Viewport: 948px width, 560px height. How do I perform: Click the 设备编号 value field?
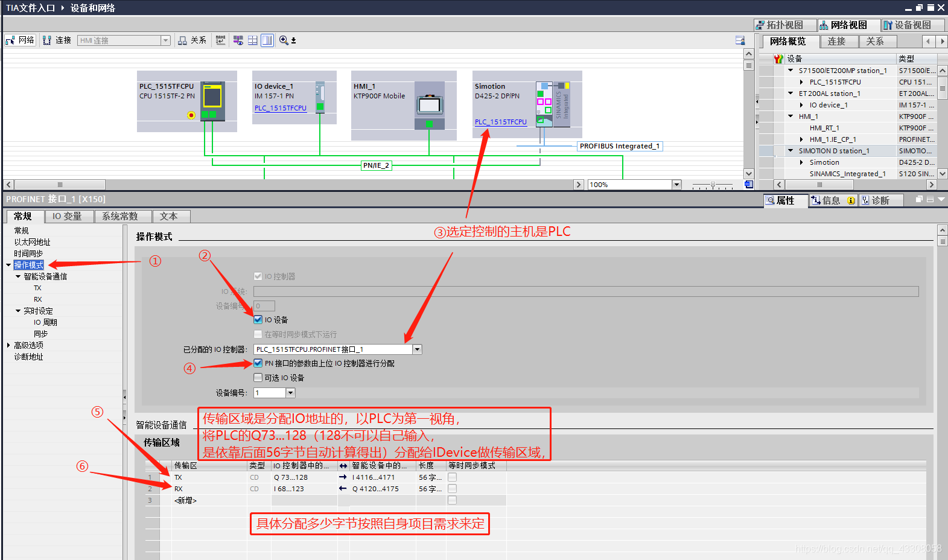click(270, 393)
